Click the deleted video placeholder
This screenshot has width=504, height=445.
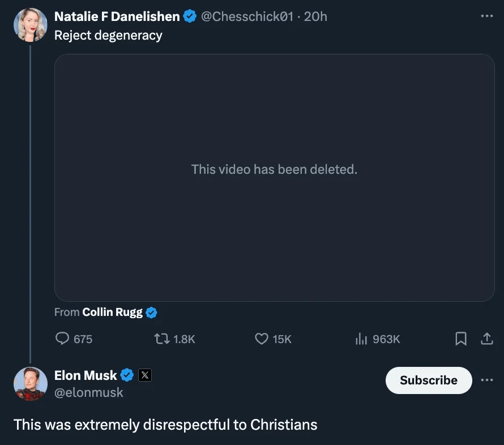click(274, 178)
